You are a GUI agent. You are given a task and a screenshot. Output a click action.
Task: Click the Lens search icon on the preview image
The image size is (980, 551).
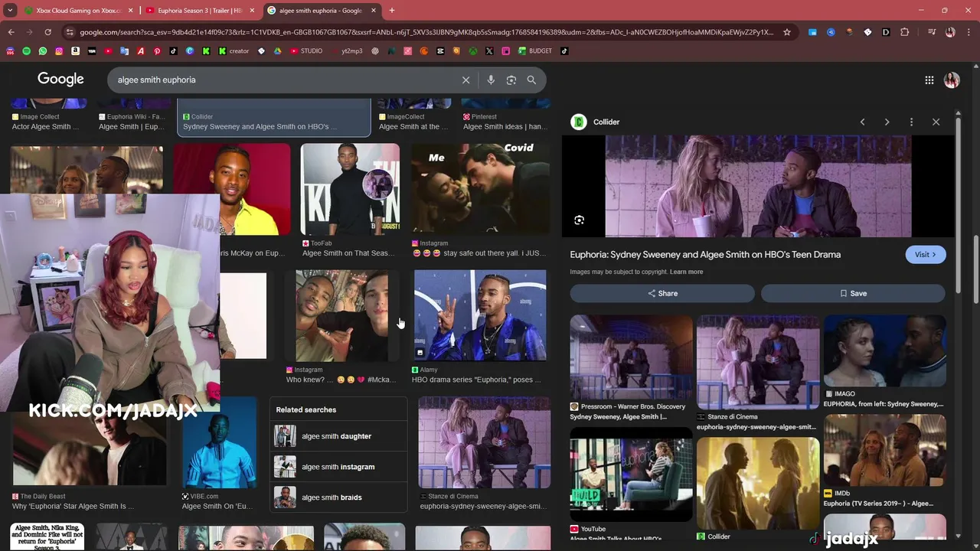[580, 220]
